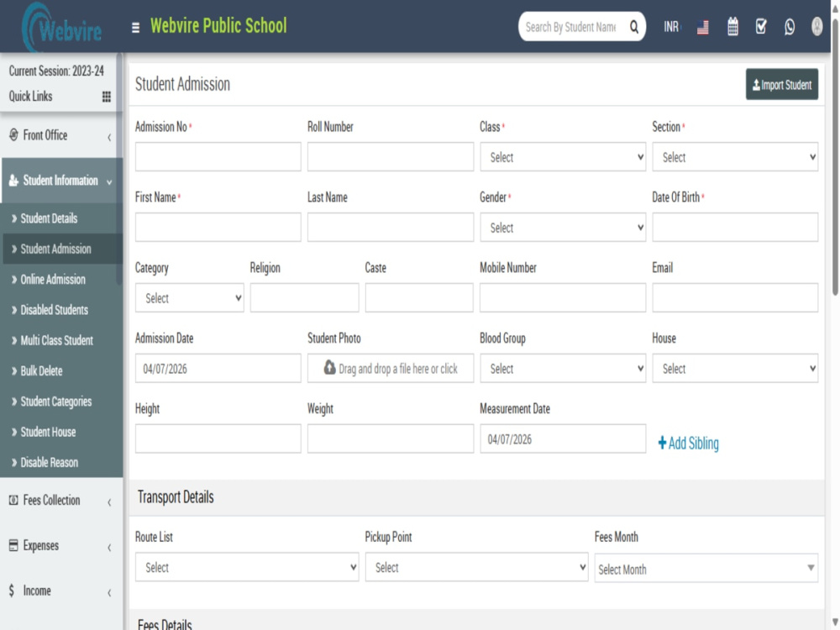This screenshot has height=630, width=840.
Task: Focus the Weight field
Action: pos(390,438)
